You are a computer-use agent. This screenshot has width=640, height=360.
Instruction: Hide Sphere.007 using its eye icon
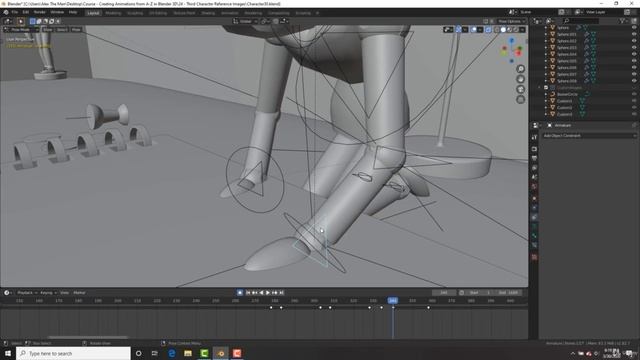tap(634, 74)
